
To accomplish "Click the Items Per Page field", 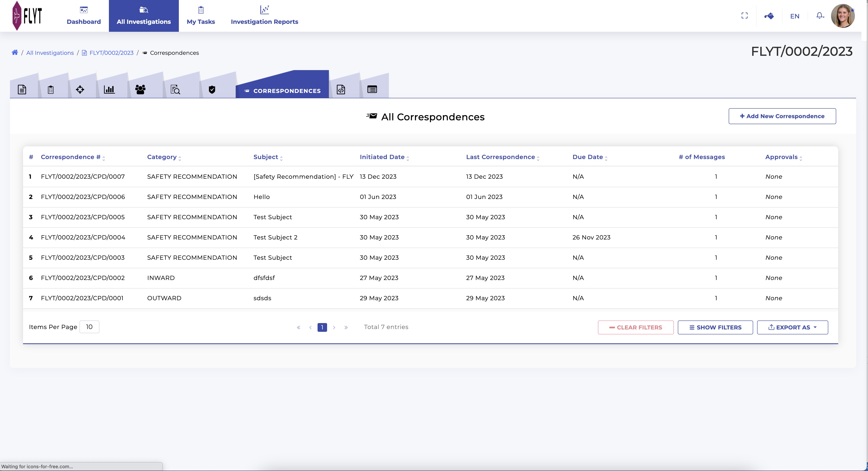I will click(89, 327).
